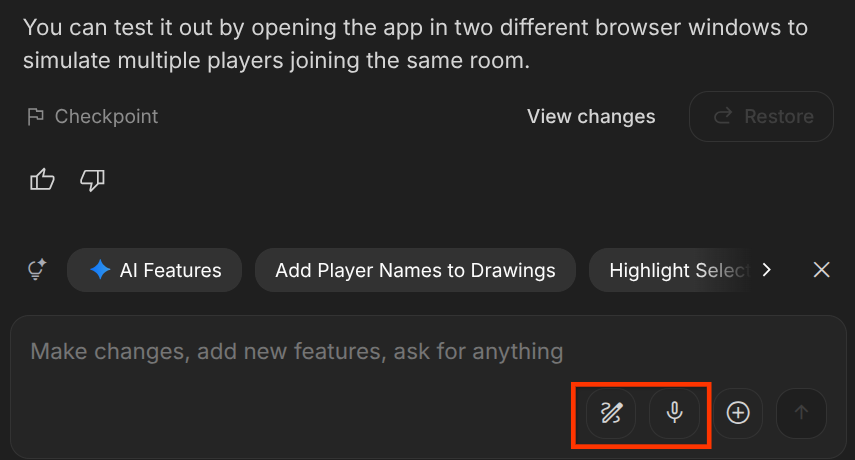855x460 pixels.
Task: Click the curved arrow inside Restore
Action: point(723,116)
